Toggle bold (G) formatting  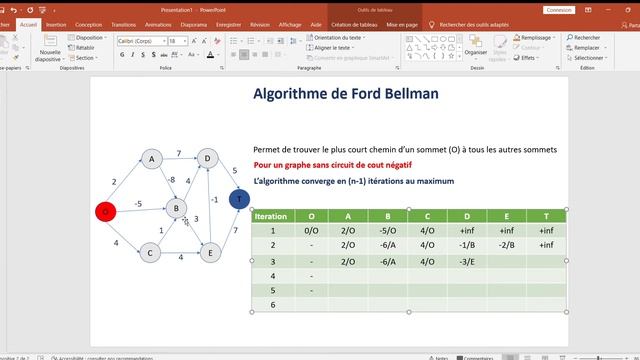coord(122,54)
